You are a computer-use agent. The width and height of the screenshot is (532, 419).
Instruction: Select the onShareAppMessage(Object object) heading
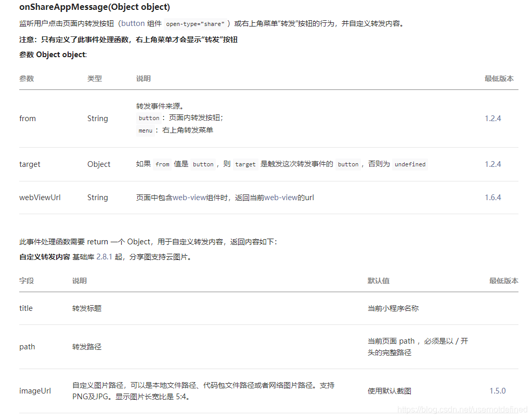pyautogui.click(x=95, y=7)
